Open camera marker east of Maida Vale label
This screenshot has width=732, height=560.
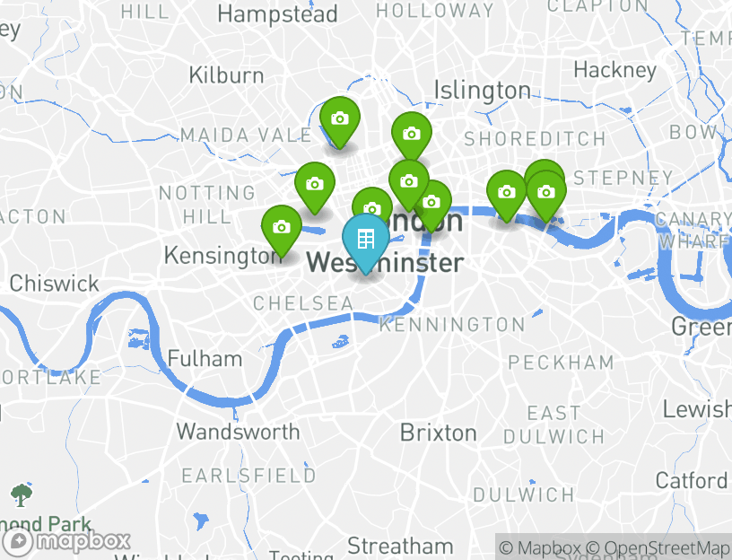point(340,122)
